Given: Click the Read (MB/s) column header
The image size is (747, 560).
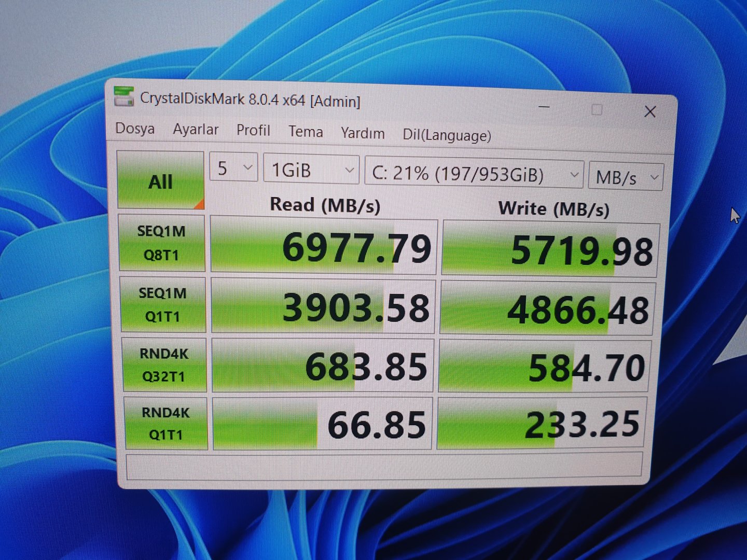Looking at the screenshot, I should tap(325, 205).
